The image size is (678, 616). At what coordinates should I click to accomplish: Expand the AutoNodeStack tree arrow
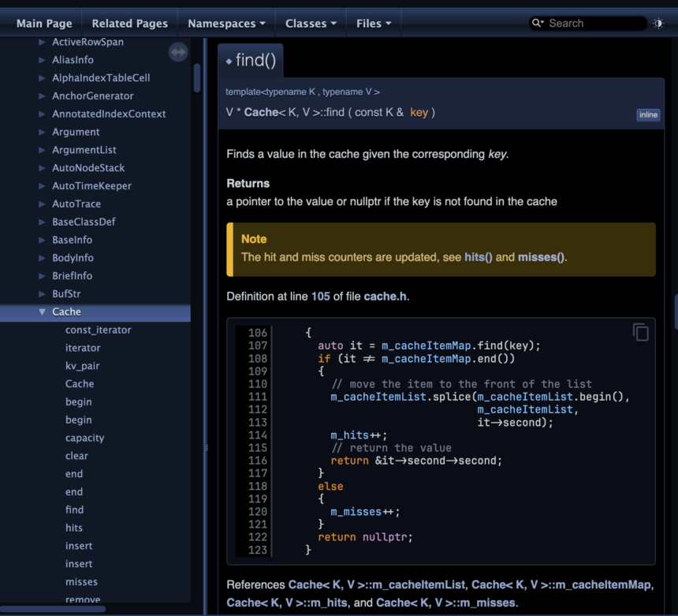tap(42, 168)
